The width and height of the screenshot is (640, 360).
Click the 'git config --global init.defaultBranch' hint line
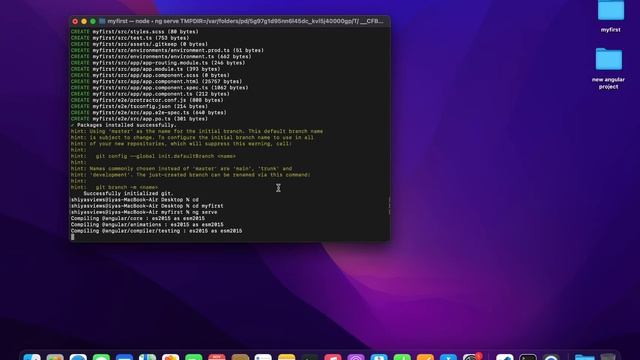click(x=153, y=156)
